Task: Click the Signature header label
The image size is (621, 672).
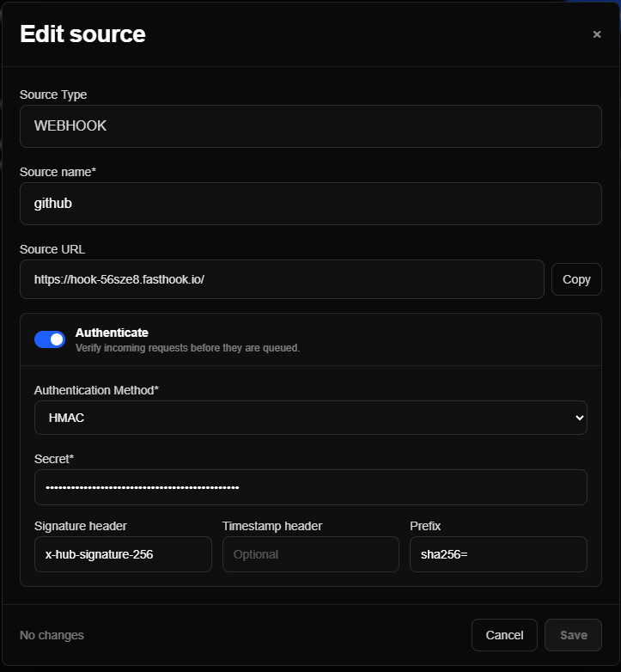Action: tap(81, 526)
